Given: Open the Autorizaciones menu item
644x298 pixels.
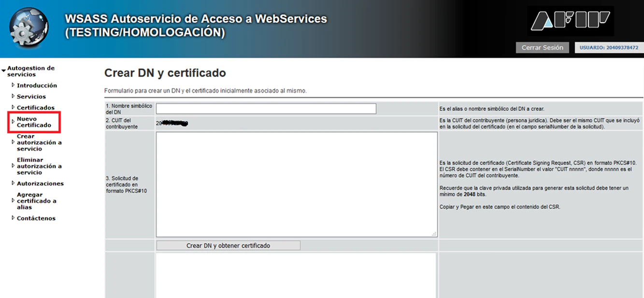Looking at the screenshot, I should (40, 184).
